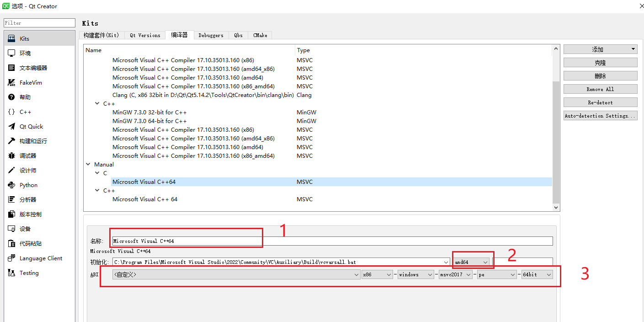This screenshot has width=644, height=322.
Task: Switch to the Qt Versions tab
Action: click(x=145, y=35)
